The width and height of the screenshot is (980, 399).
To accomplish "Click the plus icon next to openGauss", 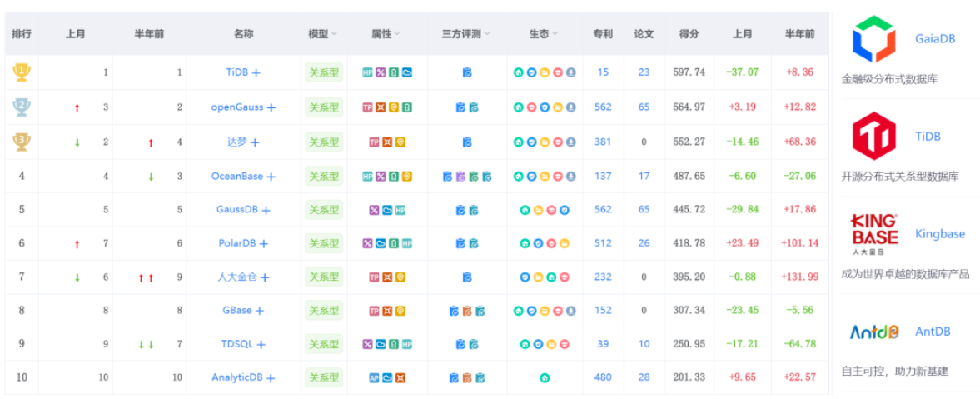I will (x=271, y=107).
